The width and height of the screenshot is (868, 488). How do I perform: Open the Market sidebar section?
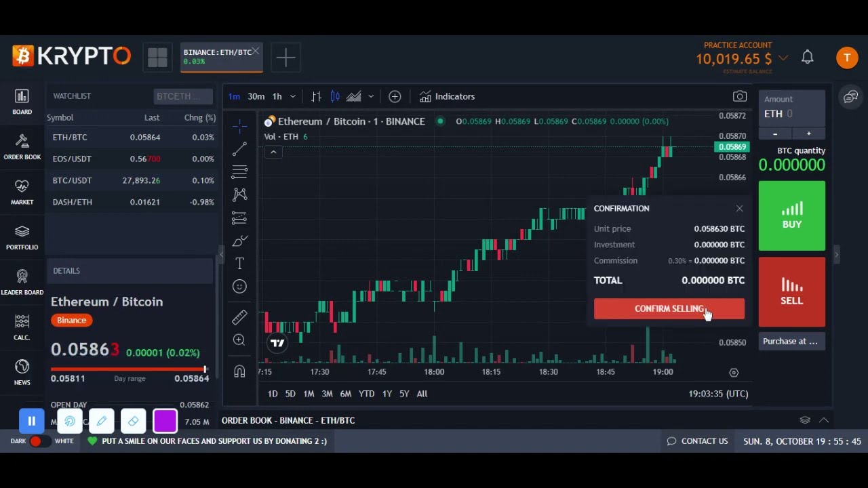[x=22, y=192]
